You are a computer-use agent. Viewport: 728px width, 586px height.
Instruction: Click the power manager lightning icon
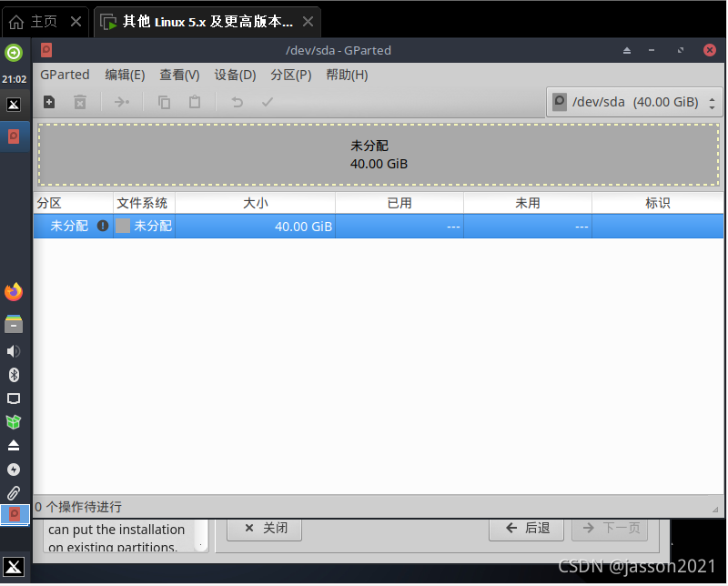pos(14,470)
